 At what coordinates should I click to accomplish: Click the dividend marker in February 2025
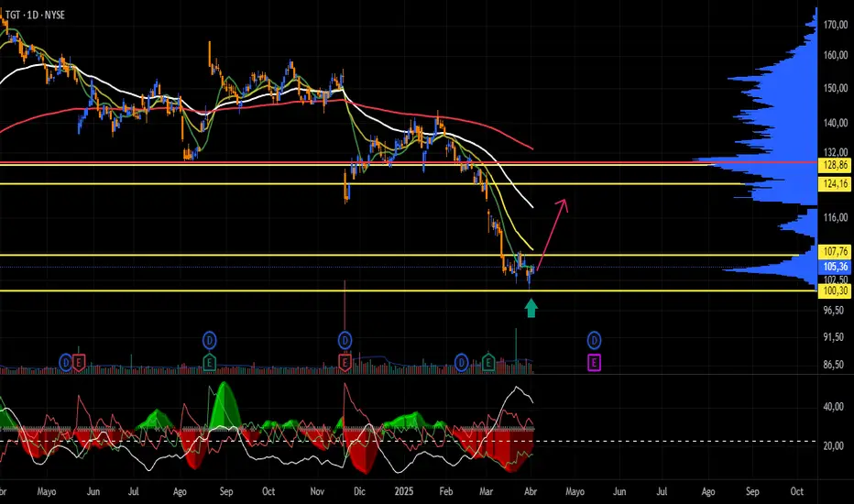point(461,364)
